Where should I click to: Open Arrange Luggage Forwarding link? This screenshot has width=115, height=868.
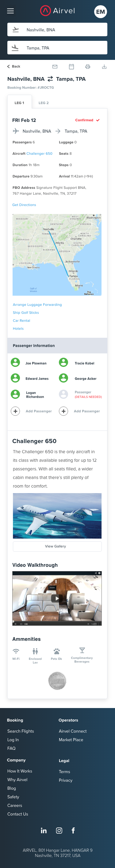click(37, 305)
